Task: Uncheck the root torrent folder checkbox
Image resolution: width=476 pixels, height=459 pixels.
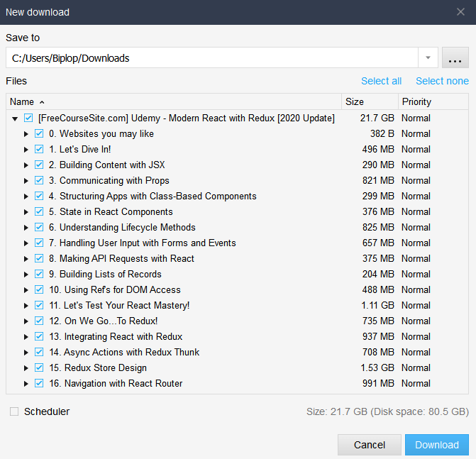Action: point(28,118)
